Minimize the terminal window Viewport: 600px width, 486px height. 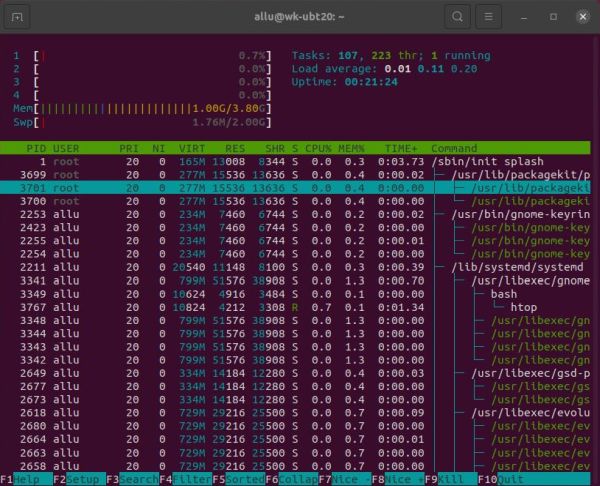tap(524, 17)
